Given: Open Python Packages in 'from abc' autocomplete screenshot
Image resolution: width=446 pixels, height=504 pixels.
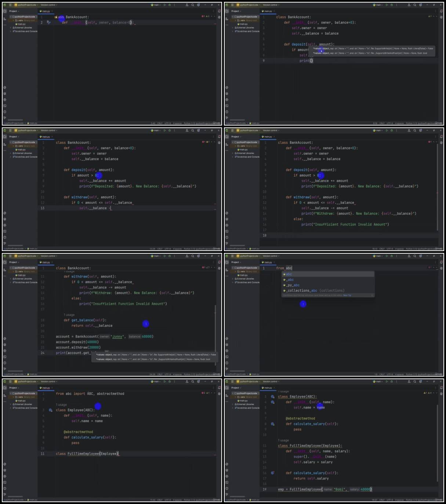Looking at the screenshot, I should [227, 345].
